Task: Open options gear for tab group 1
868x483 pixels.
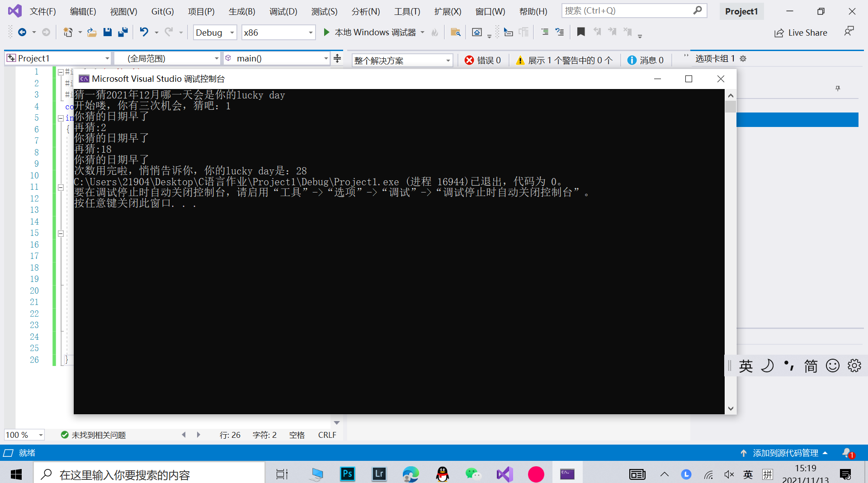Action: point(743,59)
